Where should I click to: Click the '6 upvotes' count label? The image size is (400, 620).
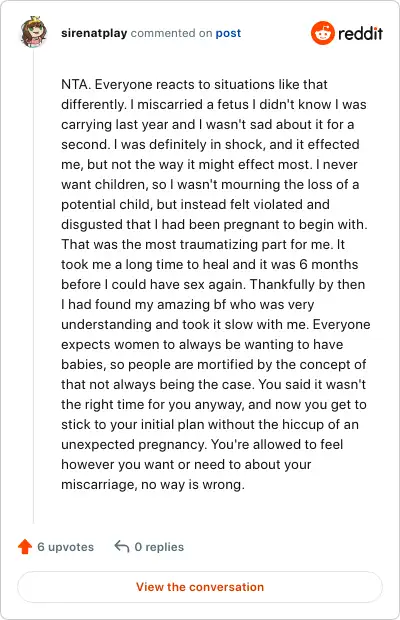click(66, 547)
